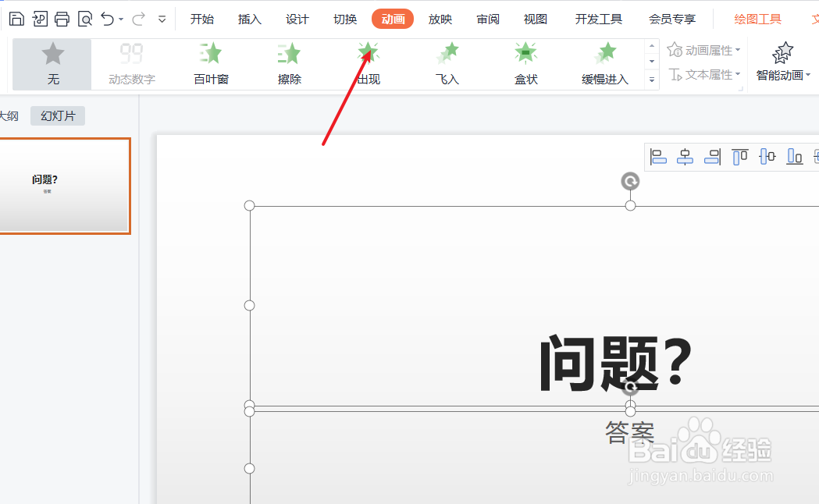Screen dimensions: 819x504
Task: Apply the 飞入 animation effect
Action: click(x=447, y=64)
